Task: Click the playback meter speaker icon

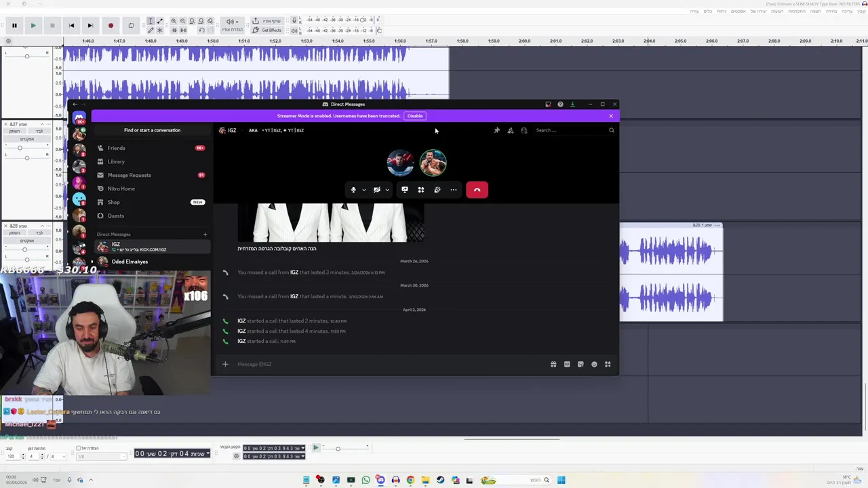Action: 294,30
